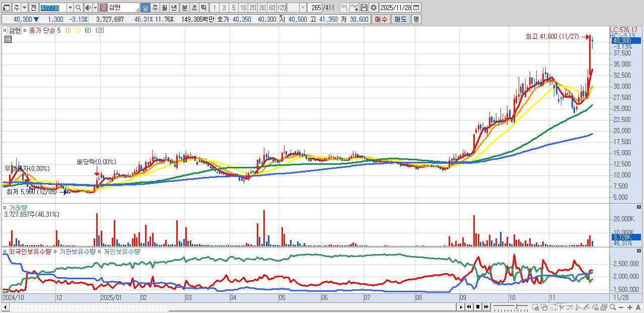This screenshot has height=313, width=644.
Task: Select the 초 (second) period toggle
Action: [x=194, y=8]
